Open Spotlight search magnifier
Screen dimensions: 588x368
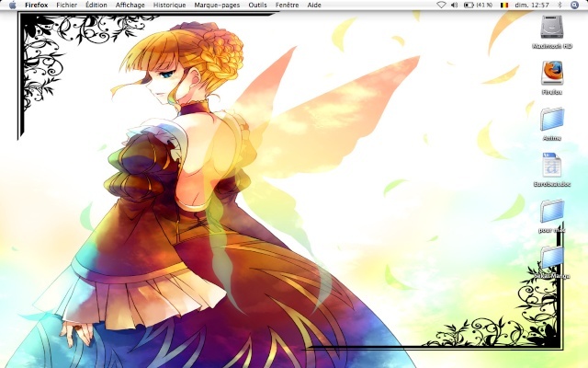tap(574, 5)
